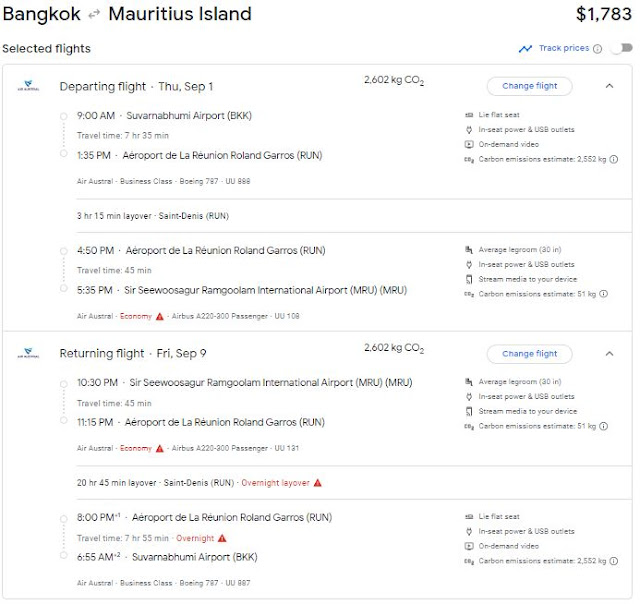
Task: Click Change flight for the departing flight
Action: 529,86
